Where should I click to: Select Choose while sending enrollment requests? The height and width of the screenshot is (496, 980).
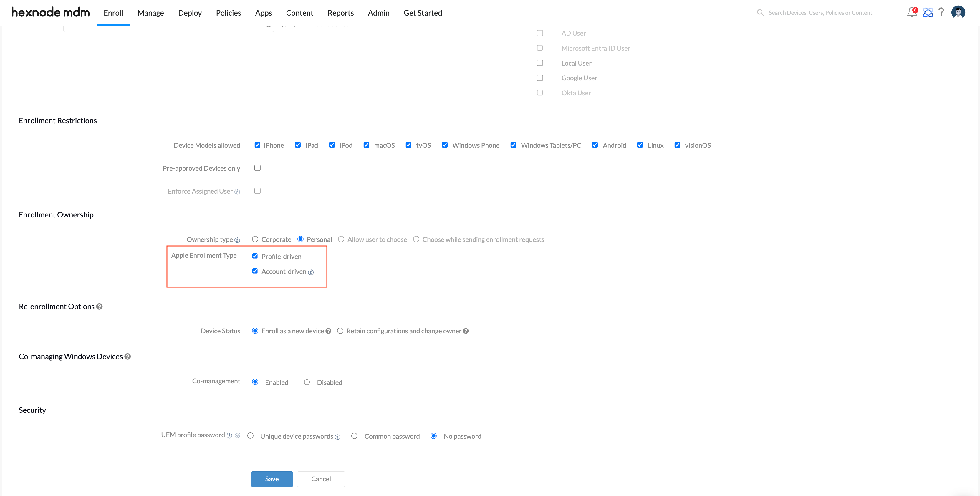(x=416, y=239)
